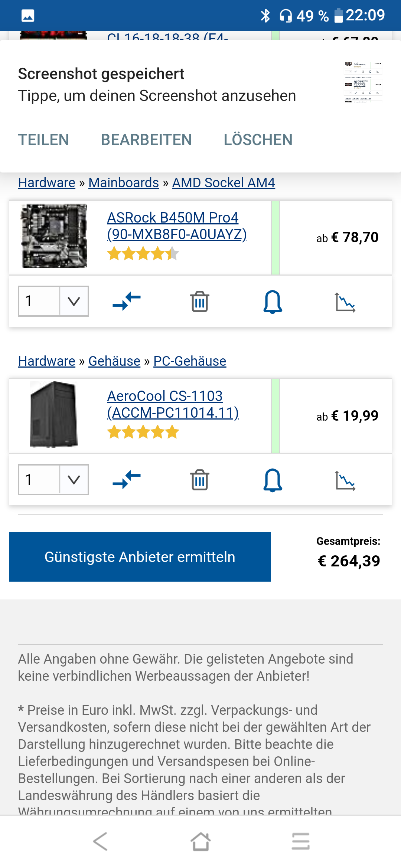View price history chart for AeroCool case
Screen dimensions: 401x868
(345, 481)
